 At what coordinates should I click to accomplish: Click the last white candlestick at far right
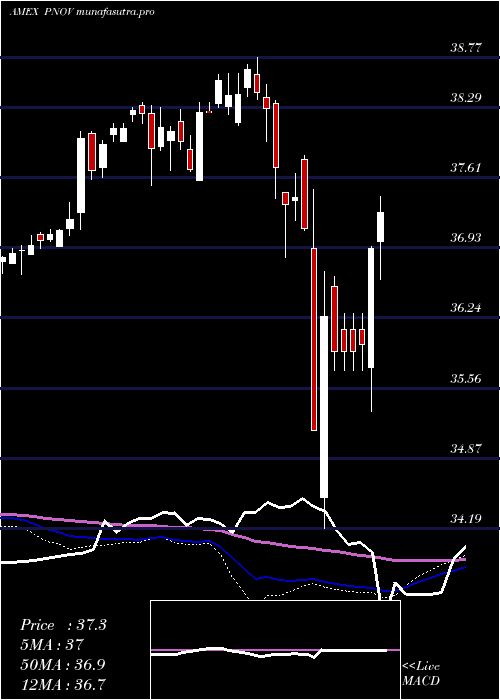coord(380,227)
